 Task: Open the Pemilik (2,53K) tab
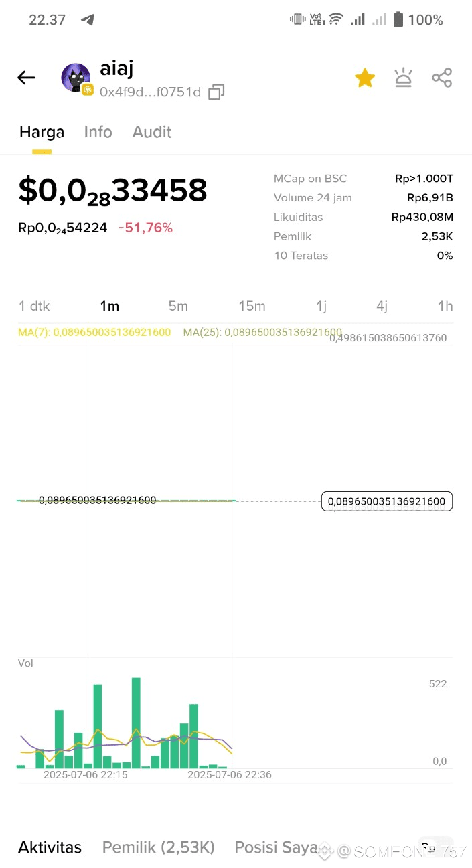tap(158, 847)
